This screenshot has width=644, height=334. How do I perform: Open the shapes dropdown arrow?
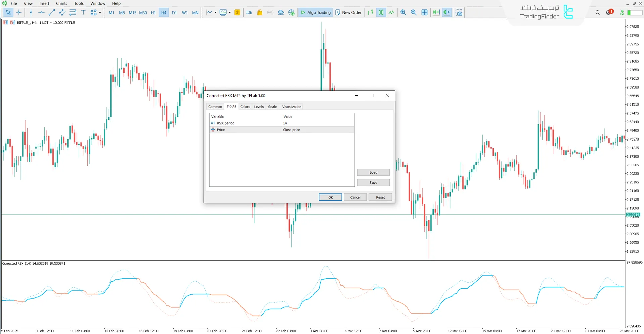[x=100, y=12]
